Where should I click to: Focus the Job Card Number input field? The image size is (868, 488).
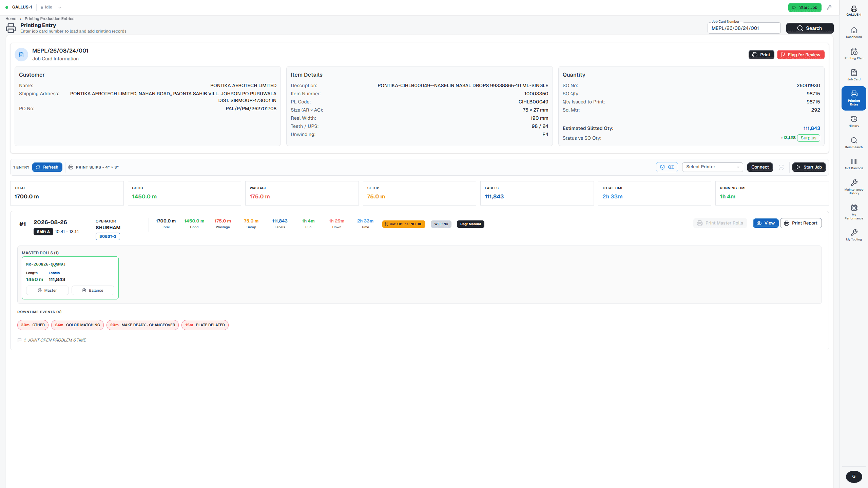[x=744, y=28]
